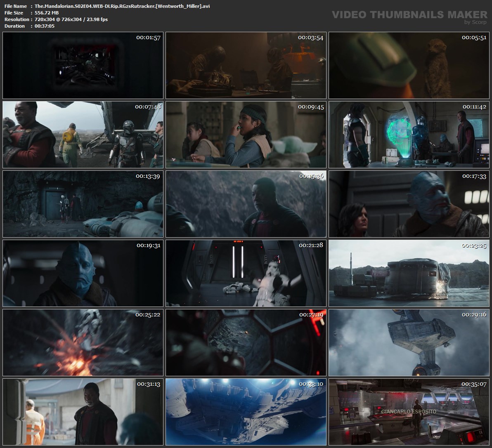This screenshot has width=492, height=448.
Task: Select the 00:09:45 classroom thumbnail
Action: 246,134
